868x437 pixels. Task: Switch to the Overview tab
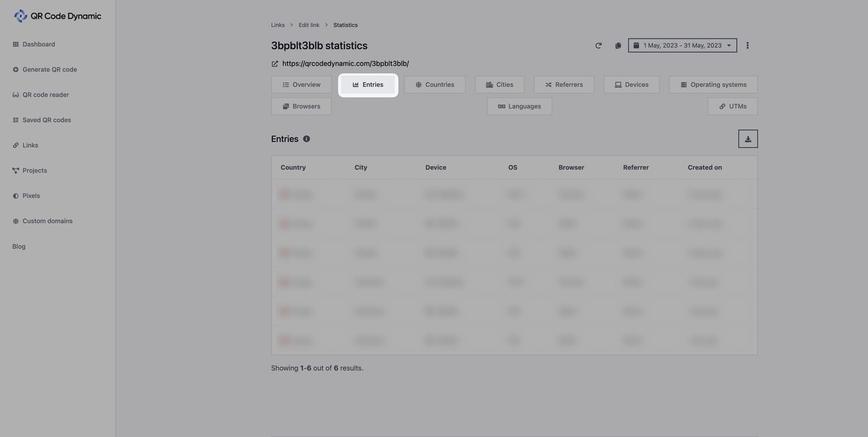coord(302,85)
